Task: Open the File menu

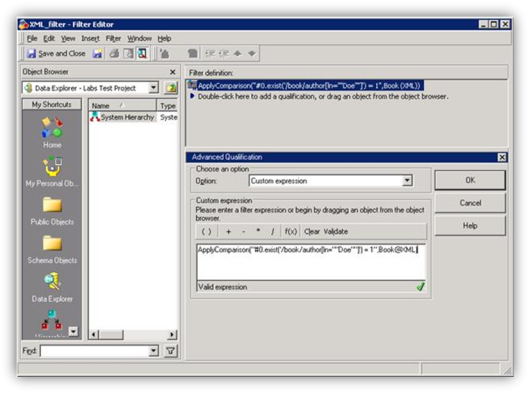Action: [x=32, y=38]
